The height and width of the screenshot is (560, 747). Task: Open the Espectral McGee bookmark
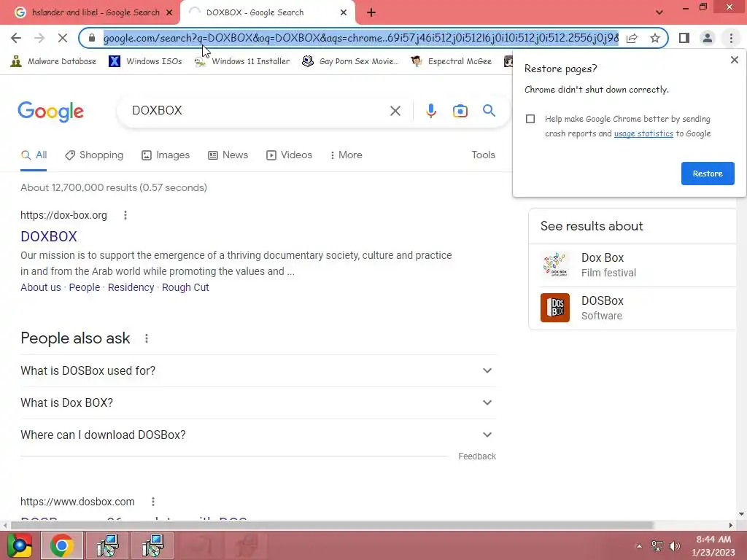(451, 61)
